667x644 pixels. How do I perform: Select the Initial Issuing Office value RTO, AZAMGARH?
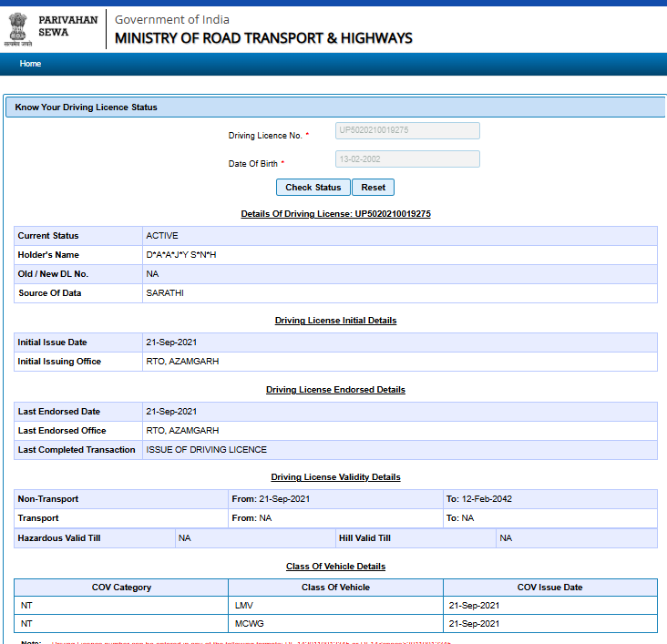182,362
